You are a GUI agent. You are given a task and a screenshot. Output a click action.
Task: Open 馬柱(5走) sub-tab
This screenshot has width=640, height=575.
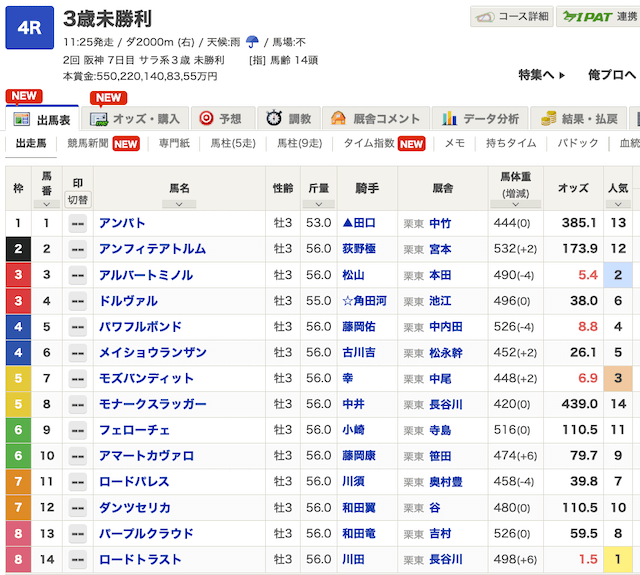pyautogui.click(x=233, y=143)
